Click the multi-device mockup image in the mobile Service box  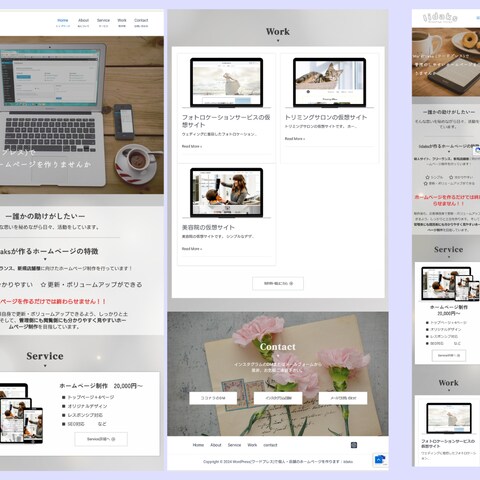point(449,284)
